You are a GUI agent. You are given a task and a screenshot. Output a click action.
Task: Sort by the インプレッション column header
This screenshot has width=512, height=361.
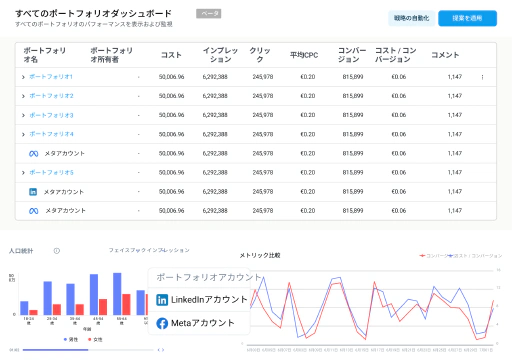click(220, 55)
